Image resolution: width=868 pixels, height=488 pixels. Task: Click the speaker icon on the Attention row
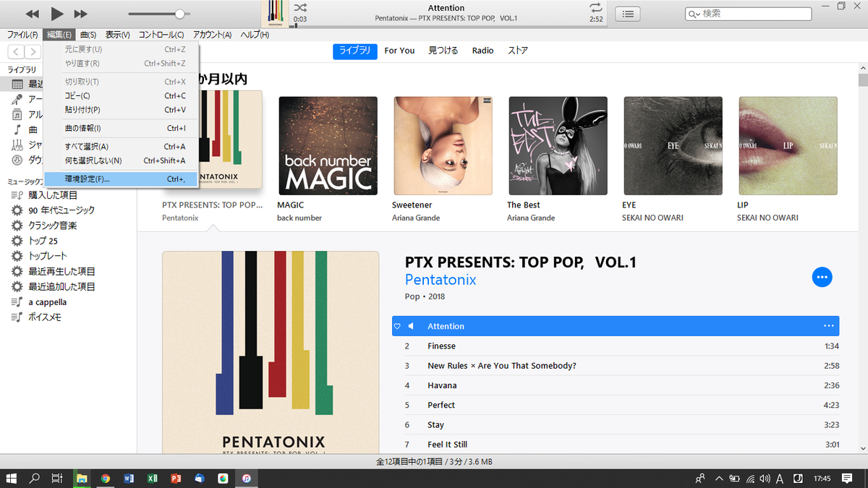[x=411, y=326]
